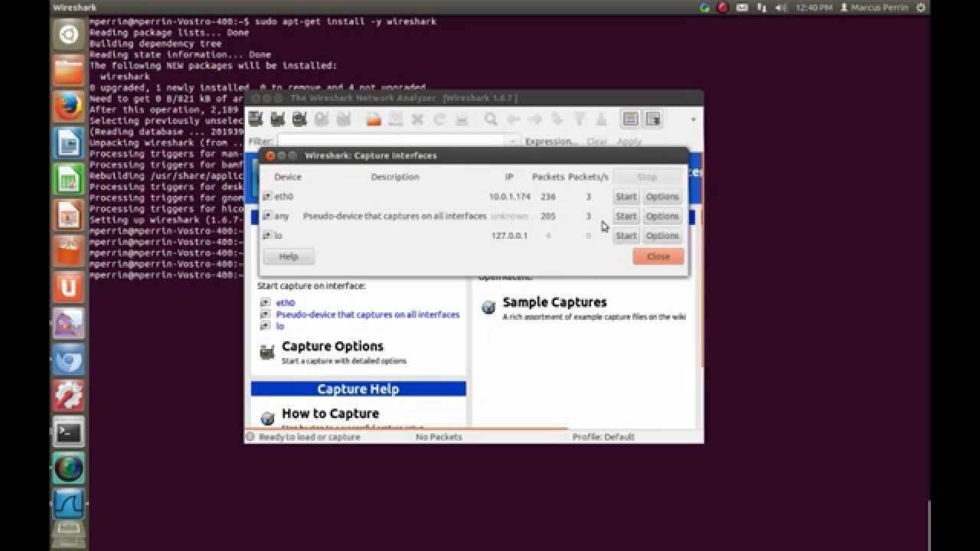Open the How to Capture help entry

click(330, 413)
